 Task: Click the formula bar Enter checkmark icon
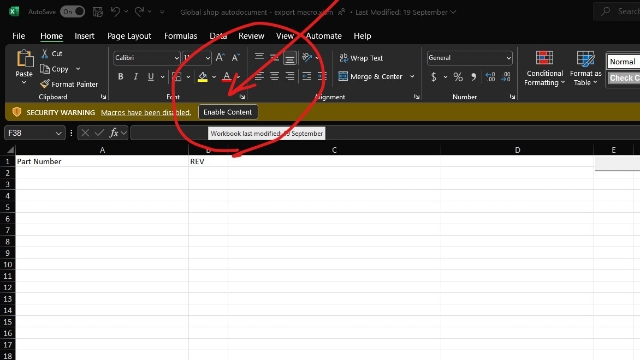tap(99, 133)
